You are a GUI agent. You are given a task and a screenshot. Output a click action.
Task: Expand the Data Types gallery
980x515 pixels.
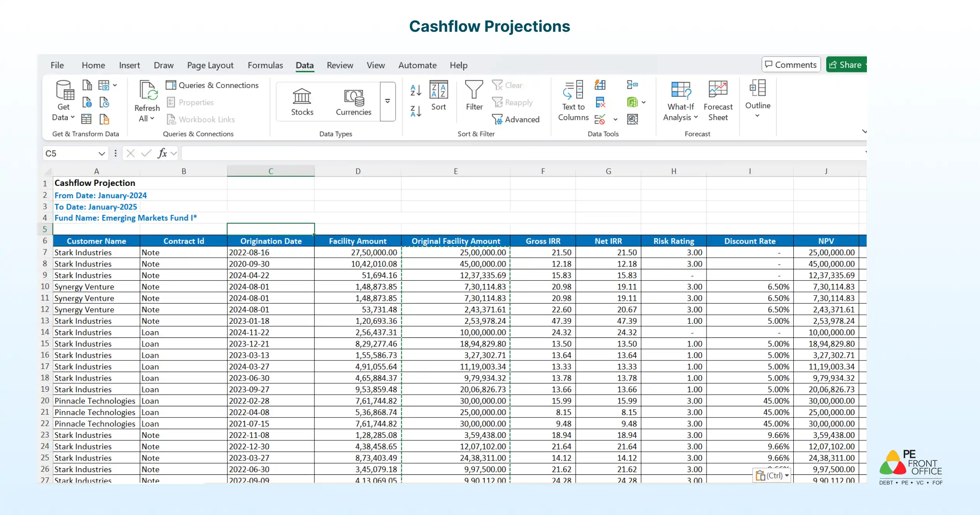click(388, 101)
